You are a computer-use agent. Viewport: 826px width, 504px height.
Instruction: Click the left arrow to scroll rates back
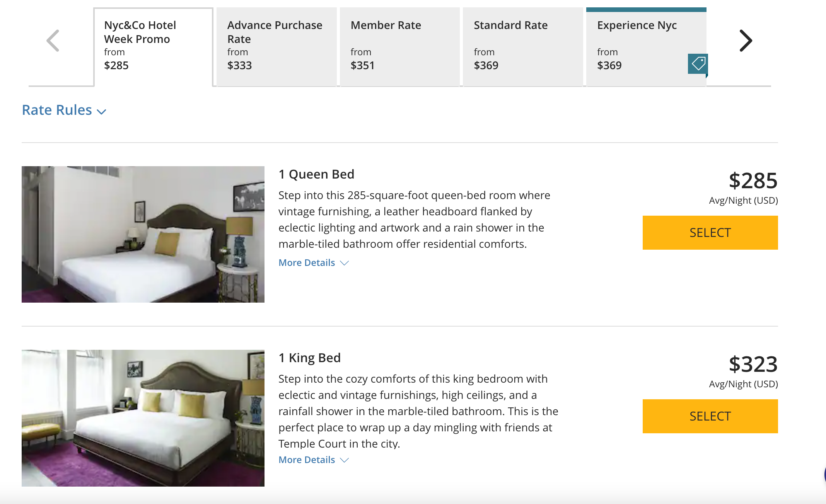pyautogui.click(x=53, y=41)
